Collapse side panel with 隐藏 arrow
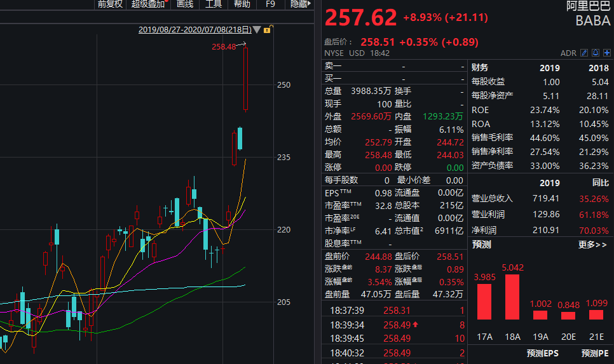Viewport: 614px width, 364px height. click(301, 4)
